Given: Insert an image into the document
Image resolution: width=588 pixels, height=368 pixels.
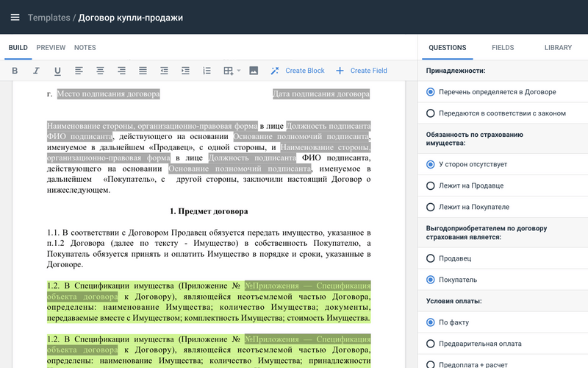Looking at the screenshot, I should click(254, 71).
